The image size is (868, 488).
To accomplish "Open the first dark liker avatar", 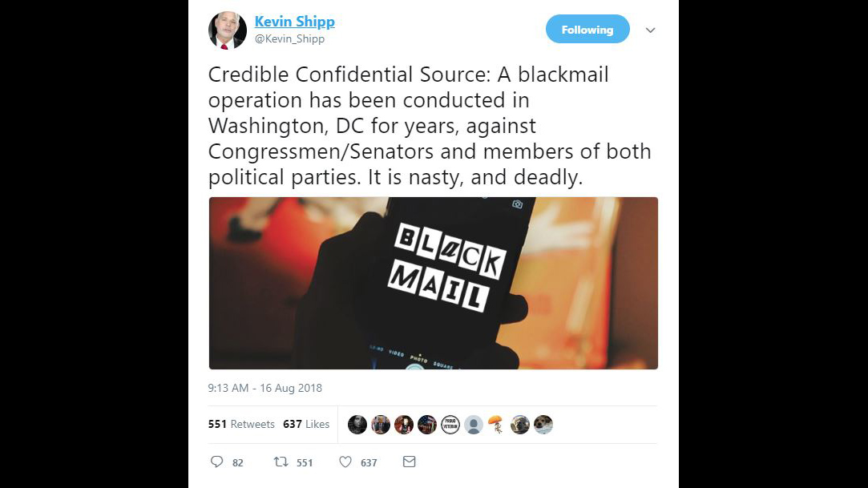I will [357, 425].
